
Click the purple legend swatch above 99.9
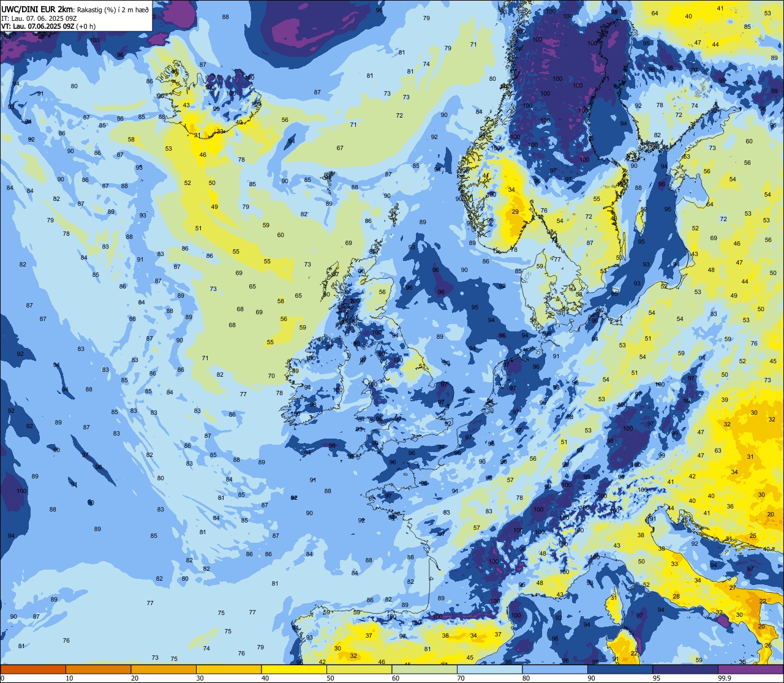click(750, 669)
